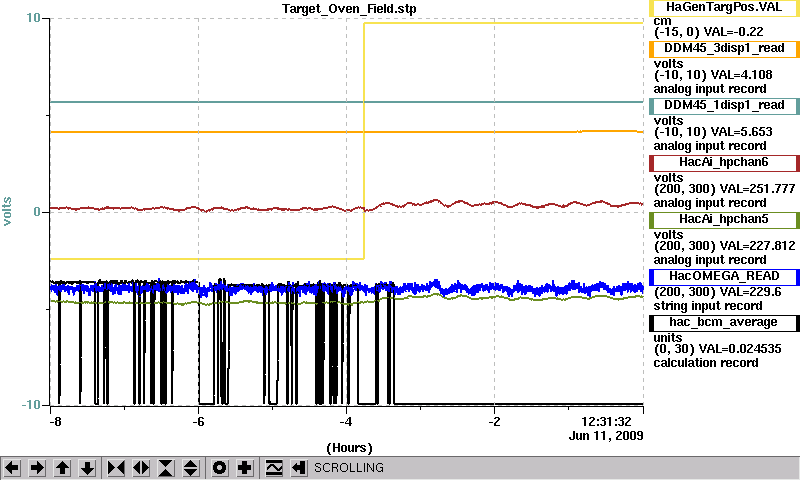Pan the graph right with the right arrow

tap(37, 468)
